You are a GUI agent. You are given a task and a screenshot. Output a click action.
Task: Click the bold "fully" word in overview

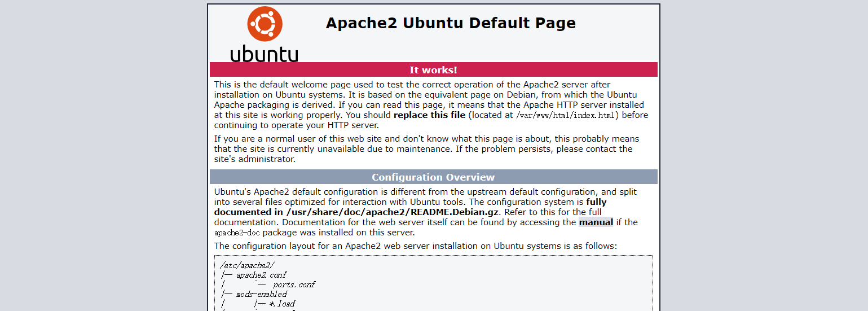(596, 202)
